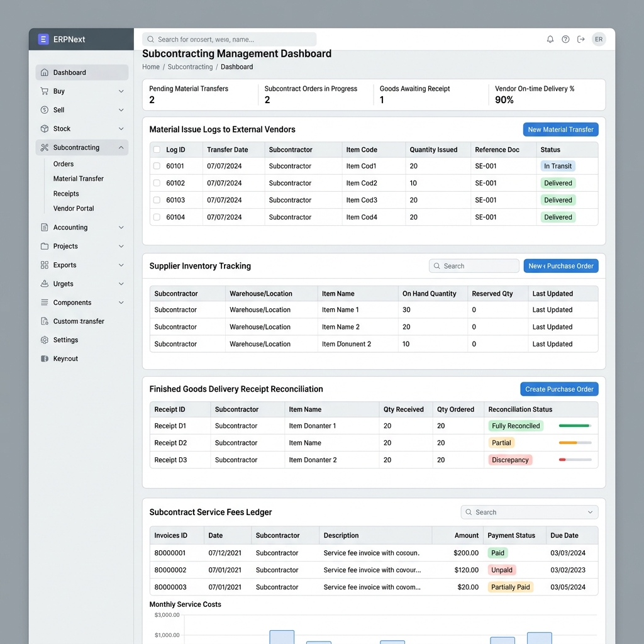Focus the Supplier Inventory Search field
644x644 pixels.
pos(474,266)
